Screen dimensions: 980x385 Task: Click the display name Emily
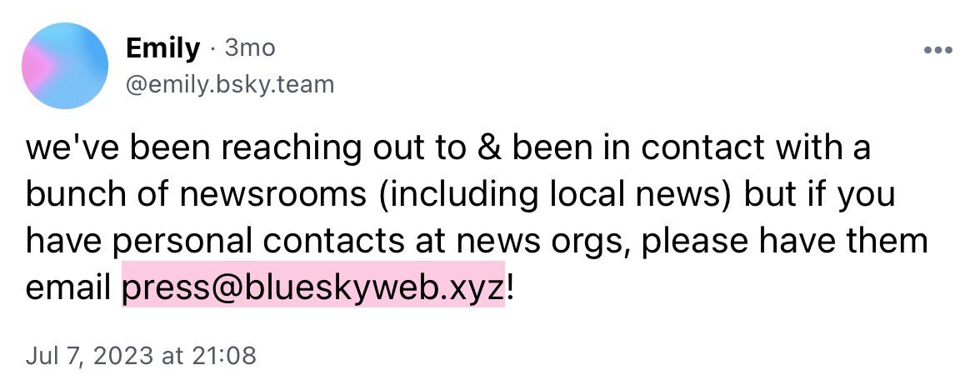tap(163, 48)
